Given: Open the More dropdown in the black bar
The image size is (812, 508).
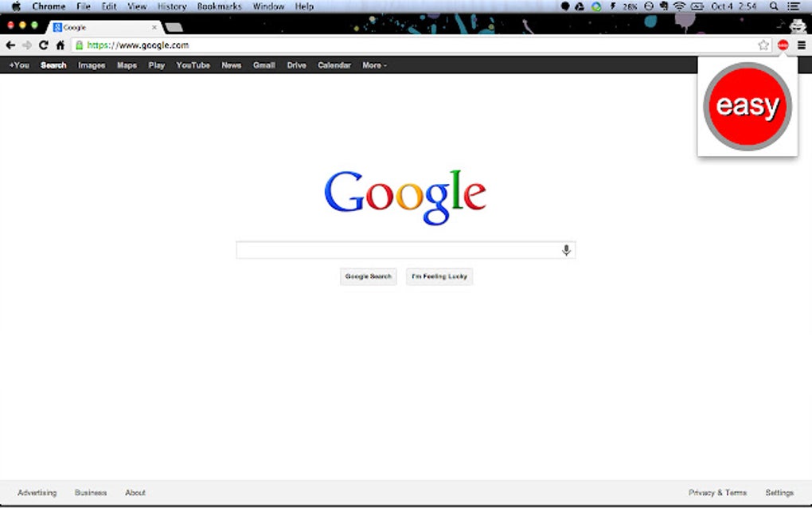Looking at the screenshot, I should 373,64.
